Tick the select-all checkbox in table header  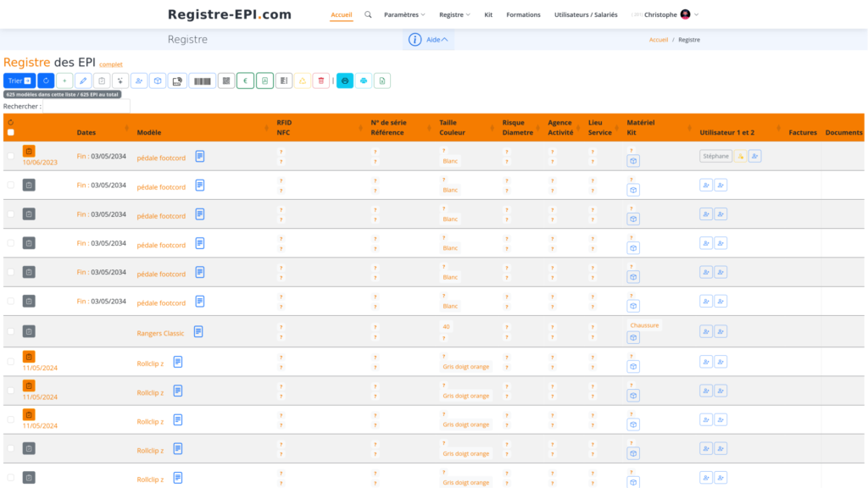[x=10, y=132]
